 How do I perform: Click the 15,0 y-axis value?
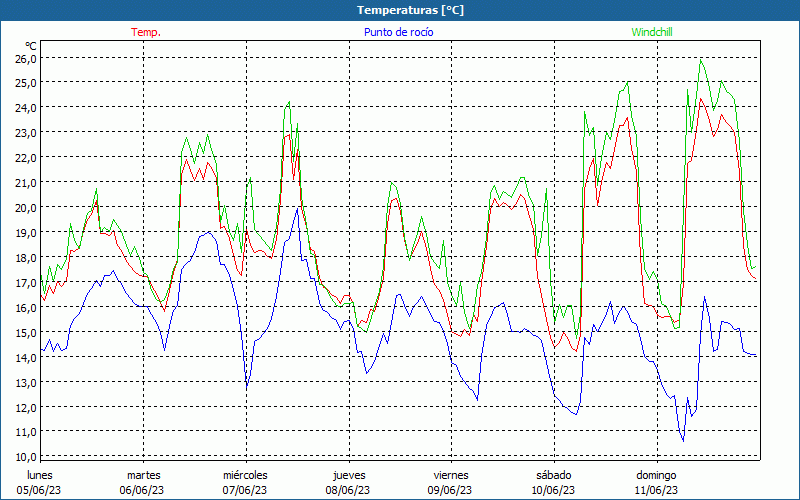[x=26, y=332]
